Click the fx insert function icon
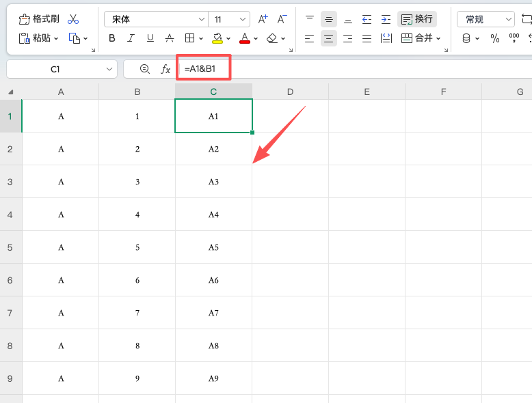The width and height of the screenshot is (532, 403). (x=165, y=69)
